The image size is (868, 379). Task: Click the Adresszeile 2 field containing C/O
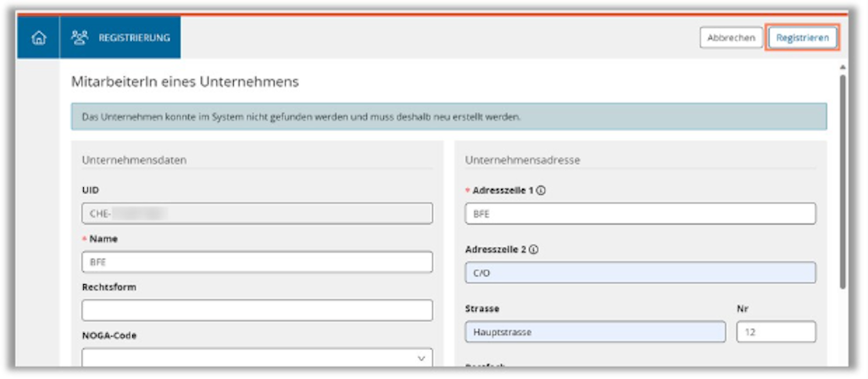[x=640, y=273]
